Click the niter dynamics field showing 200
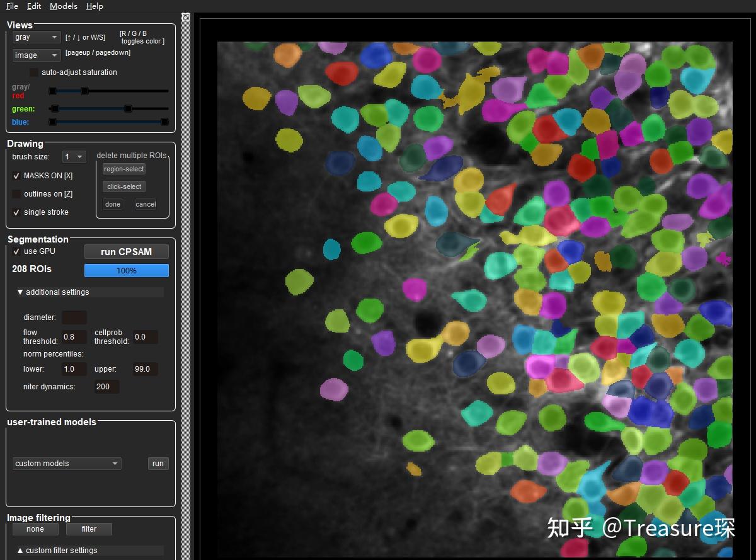 click(x=106, y=387)
